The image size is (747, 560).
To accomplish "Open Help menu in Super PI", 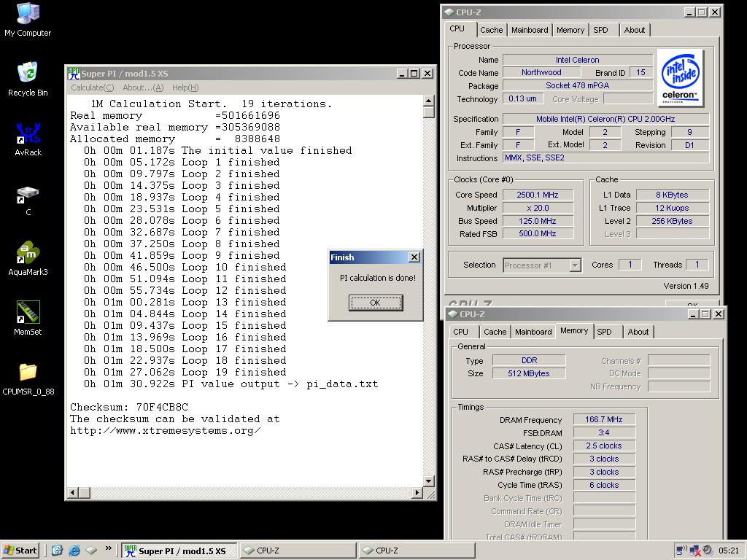I will point(185,87).
